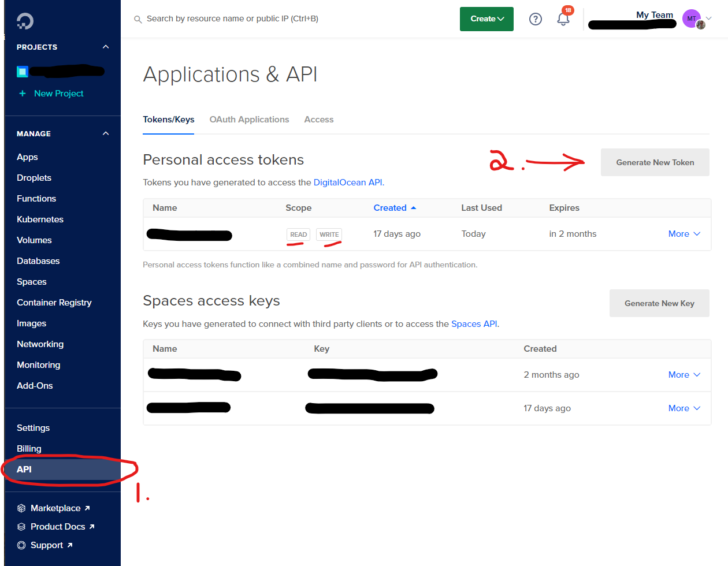Click the Created column sort arrow

(x=413, y=208)
